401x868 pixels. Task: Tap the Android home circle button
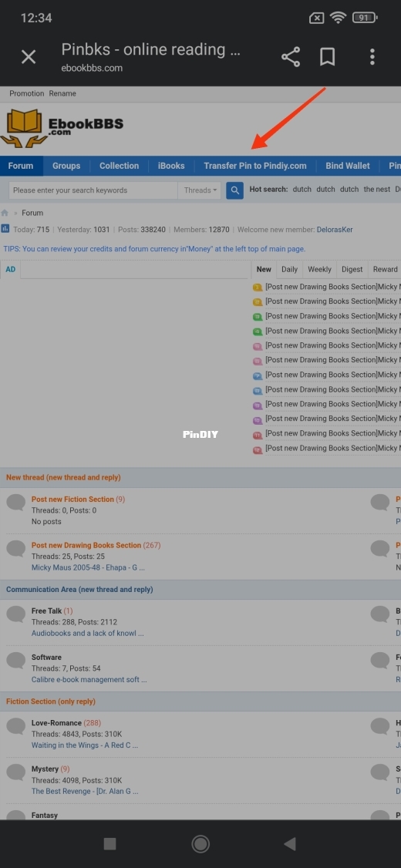click(200, 843)
